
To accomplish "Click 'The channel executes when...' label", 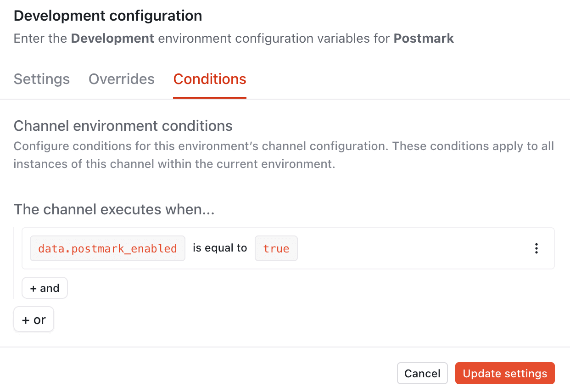I will tap(115, 209).
